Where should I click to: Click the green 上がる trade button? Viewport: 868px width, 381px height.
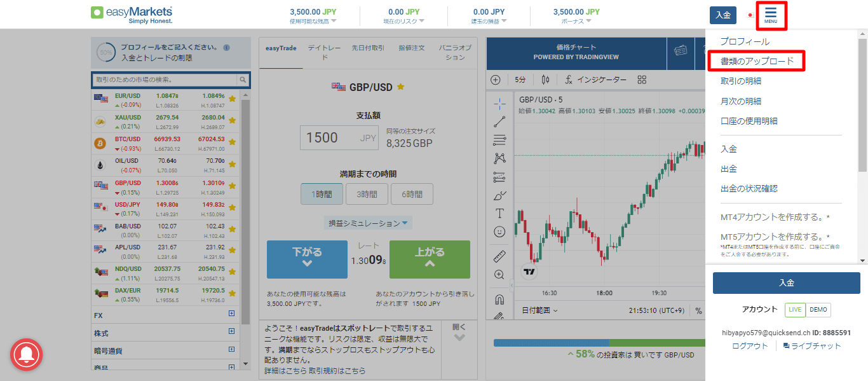pyautogui.click(x=430, y=259)
